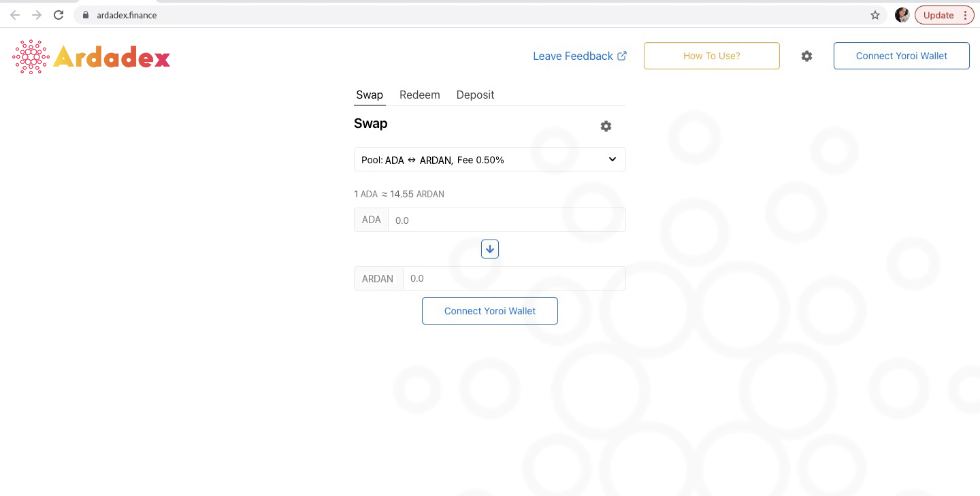
Task: Focus the ADA amount input field
Action: pos(506,220)
